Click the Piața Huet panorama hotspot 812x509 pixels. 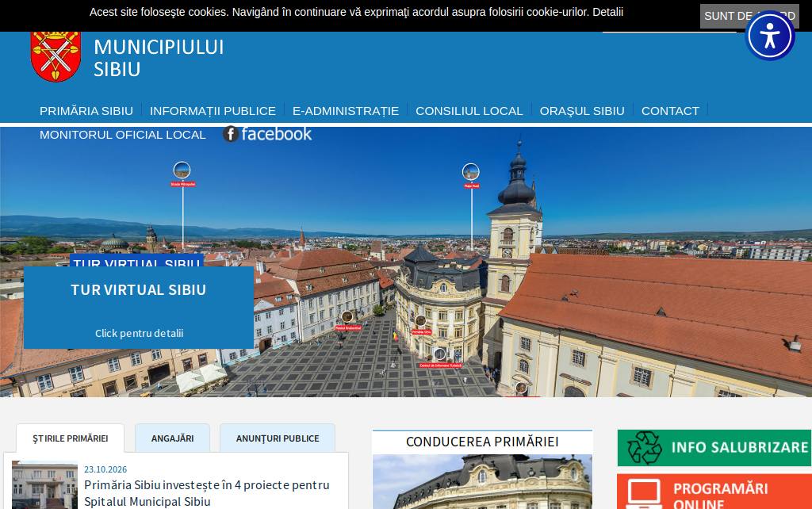coord(471,171)
